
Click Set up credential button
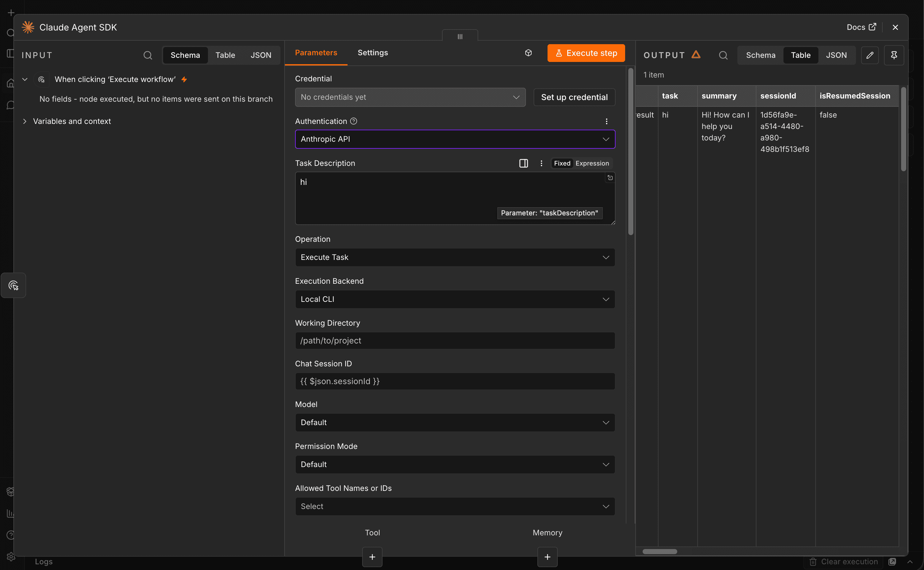pyautogui.click(x=574, y=97)
